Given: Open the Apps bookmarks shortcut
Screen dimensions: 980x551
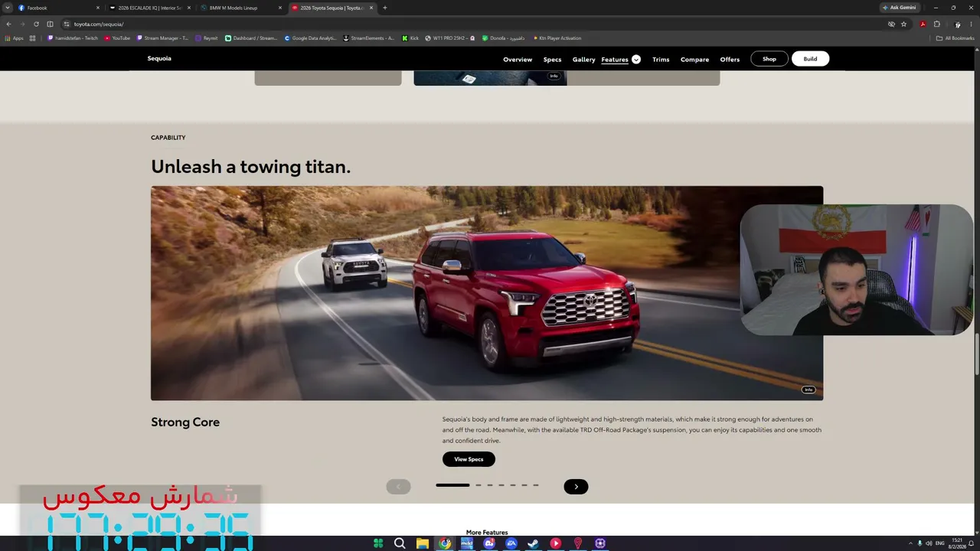Looking at the screenshot, I should [x=15, y=38].
